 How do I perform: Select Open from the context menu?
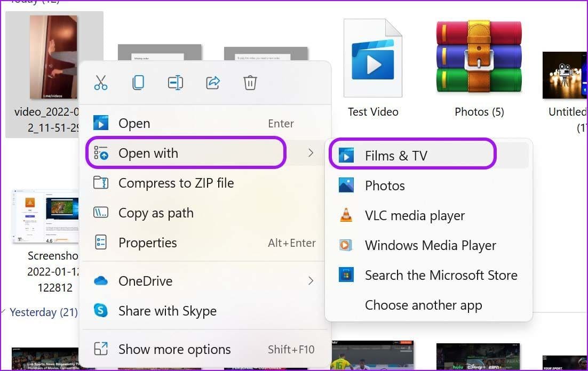click(x=205, y=123)
